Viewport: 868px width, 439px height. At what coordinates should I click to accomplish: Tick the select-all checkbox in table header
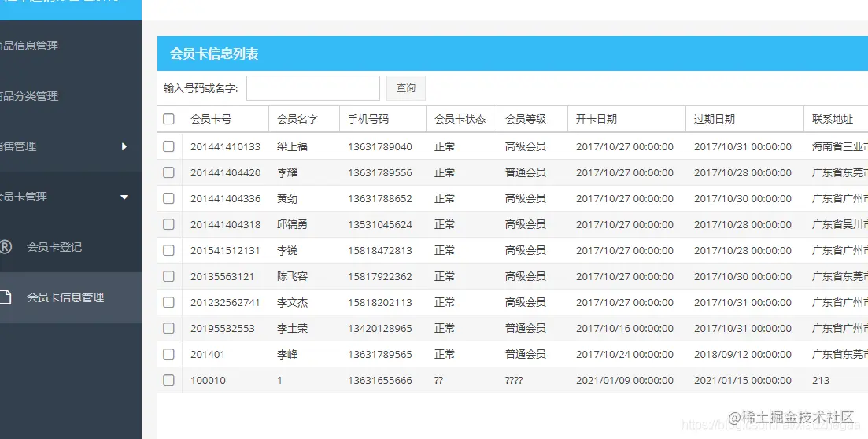pyautogui.click(x=169, y=119)
